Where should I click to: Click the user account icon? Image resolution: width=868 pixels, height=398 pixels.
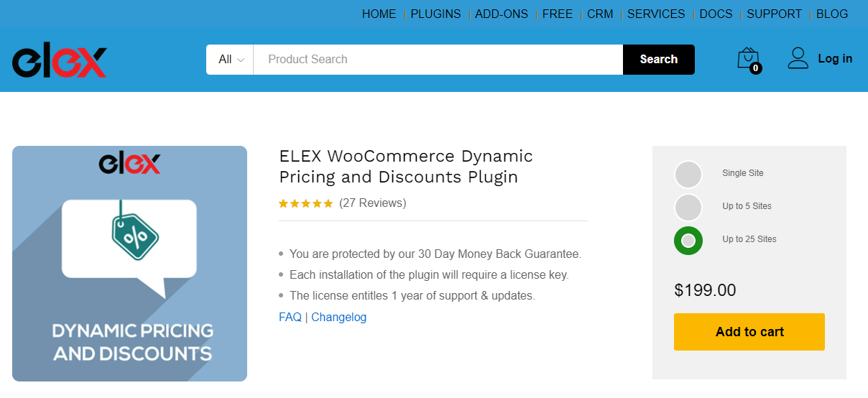click(798, 58)
